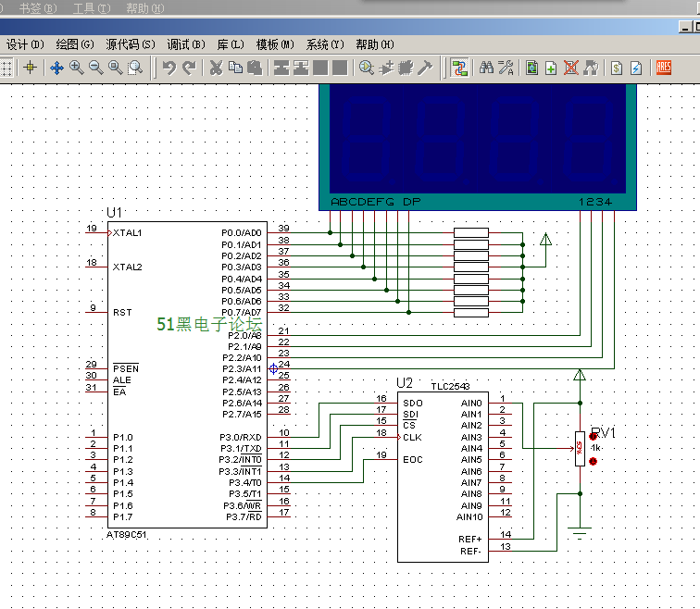Select the ground symbol below RV1

point(580,533)
